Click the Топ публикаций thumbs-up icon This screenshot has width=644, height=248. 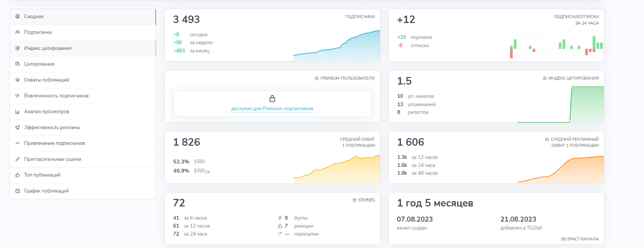tap(17, 175)
